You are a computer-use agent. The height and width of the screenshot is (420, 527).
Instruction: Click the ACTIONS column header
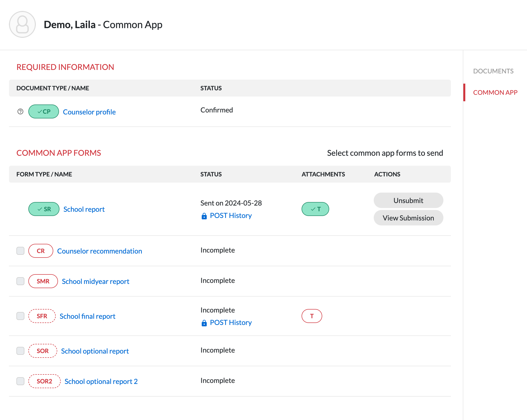[x=387, y=174]
